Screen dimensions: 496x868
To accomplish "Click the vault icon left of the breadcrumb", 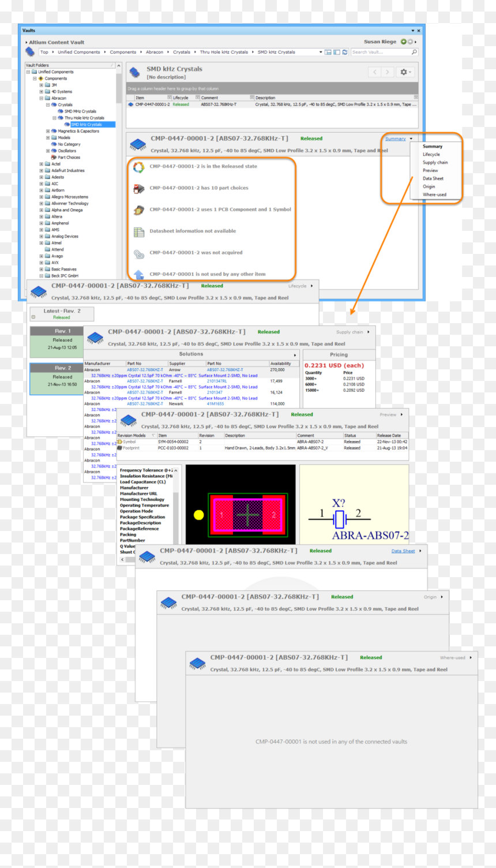I will point(30,52).
